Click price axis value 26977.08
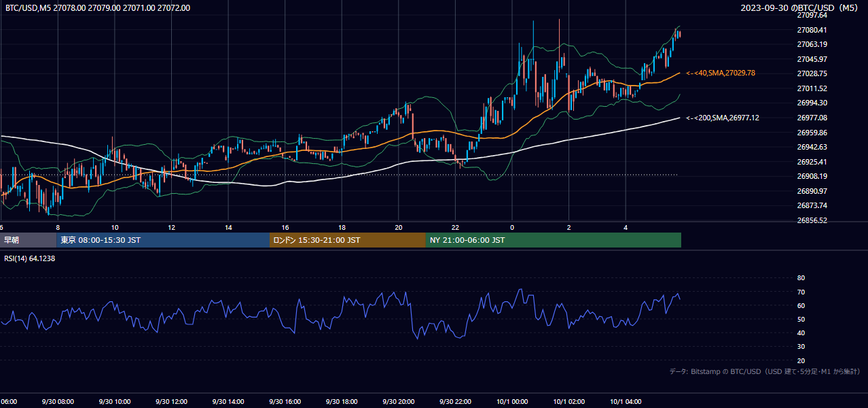868x408 pixels. point(812,118)
